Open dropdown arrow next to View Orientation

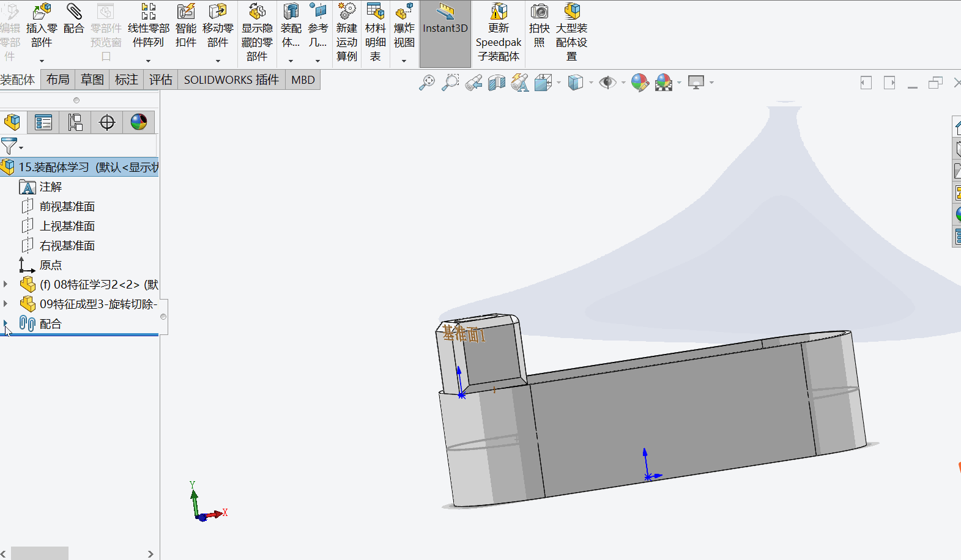point(558,83)
